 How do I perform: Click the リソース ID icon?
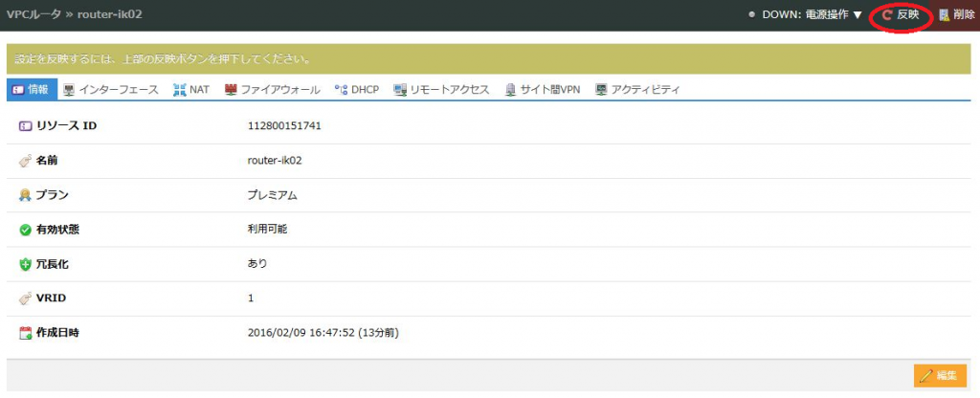point(25,125)
